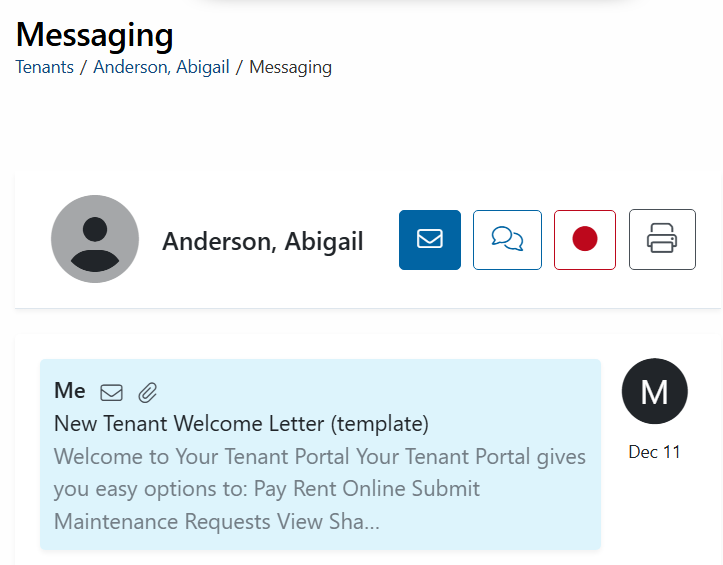Click the Messaging page title
Viewport: 723px width, 565px height.
coord(95,36)
